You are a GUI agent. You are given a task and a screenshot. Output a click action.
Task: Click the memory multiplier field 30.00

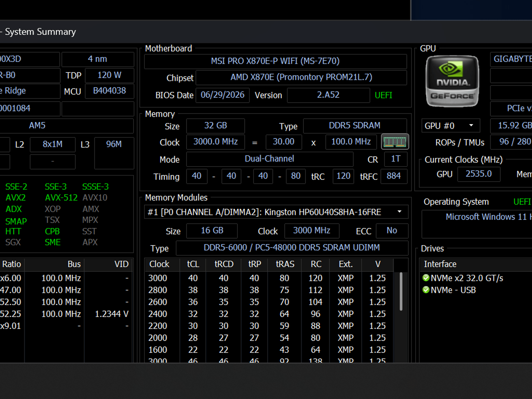tap(284, 142)
